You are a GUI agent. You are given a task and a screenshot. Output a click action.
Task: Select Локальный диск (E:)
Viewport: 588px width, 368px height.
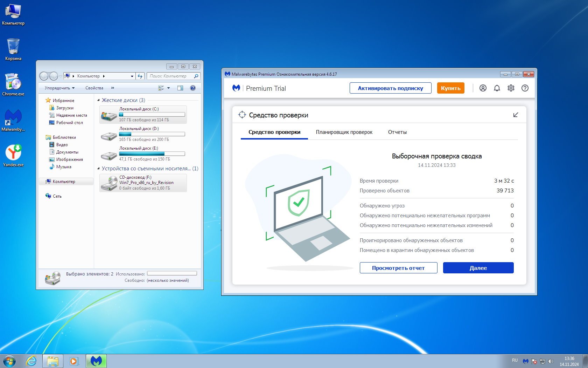[143, 154]
